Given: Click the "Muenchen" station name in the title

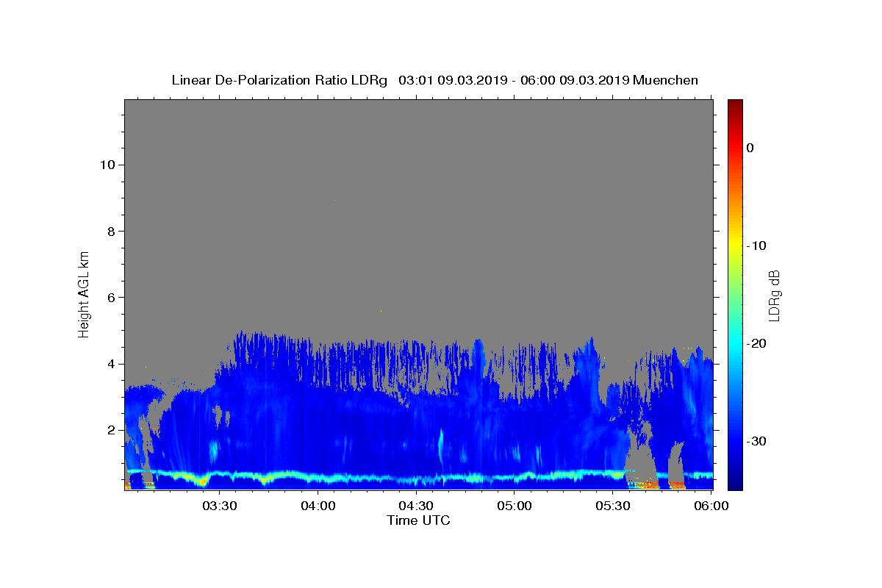Looking at the screenshot, I should pos(665,80).
